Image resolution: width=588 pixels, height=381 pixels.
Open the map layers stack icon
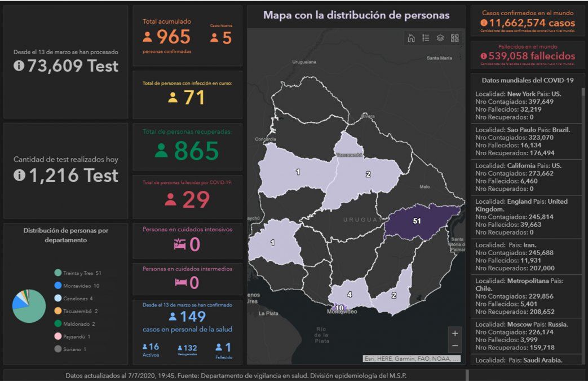click(x=440, y=38)
